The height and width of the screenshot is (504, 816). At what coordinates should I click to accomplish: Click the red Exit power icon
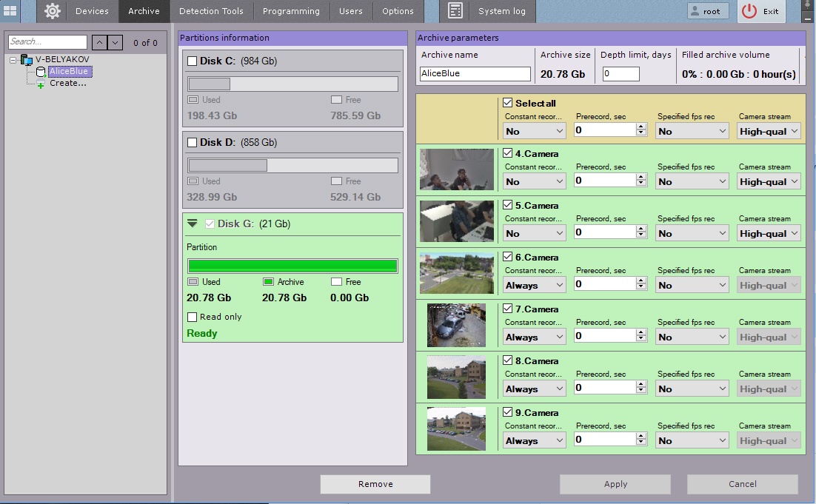pyautogui.click(x=750, y=11)
